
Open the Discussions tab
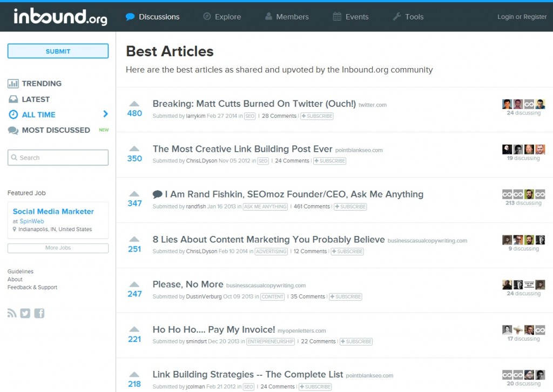[153, 17]
